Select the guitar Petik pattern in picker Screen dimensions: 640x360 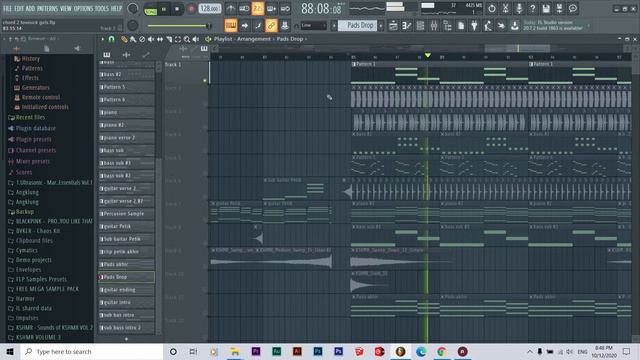coord(127,227)
